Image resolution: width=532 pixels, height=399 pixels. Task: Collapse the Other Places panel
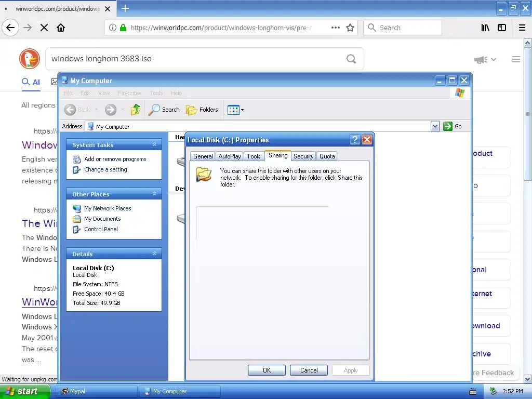pos(154,194)
